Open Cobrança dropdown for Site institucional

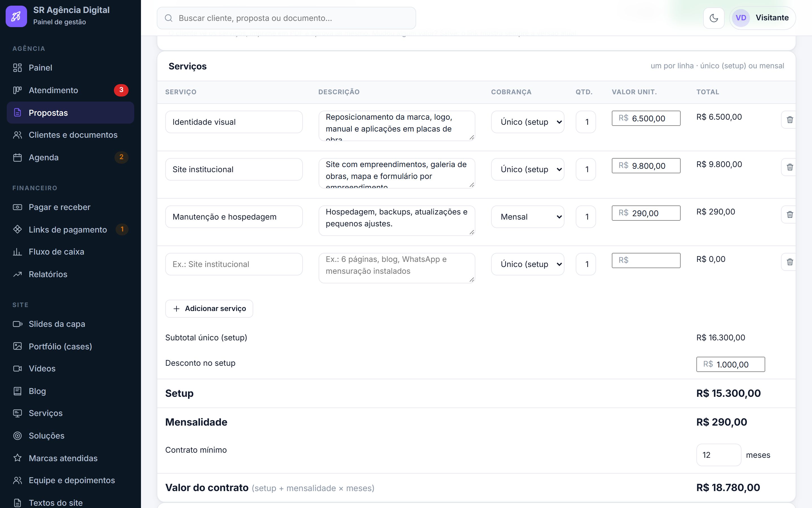click(x=528, y=169)
